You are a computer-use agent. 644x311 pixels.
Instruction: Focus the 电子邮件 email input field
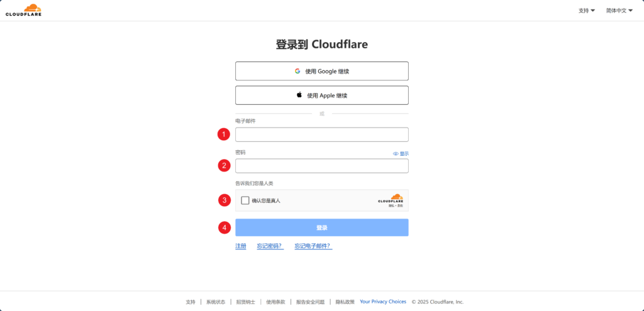[x=322, y=134]
